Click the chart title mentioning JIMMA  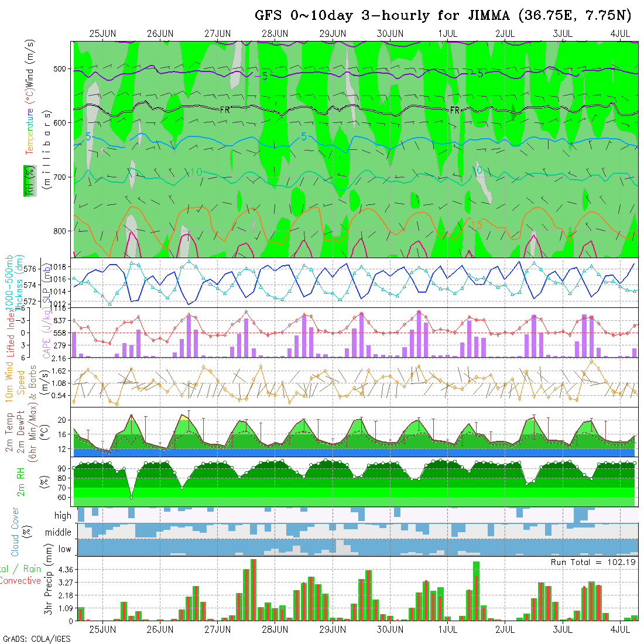coord(442,16)
